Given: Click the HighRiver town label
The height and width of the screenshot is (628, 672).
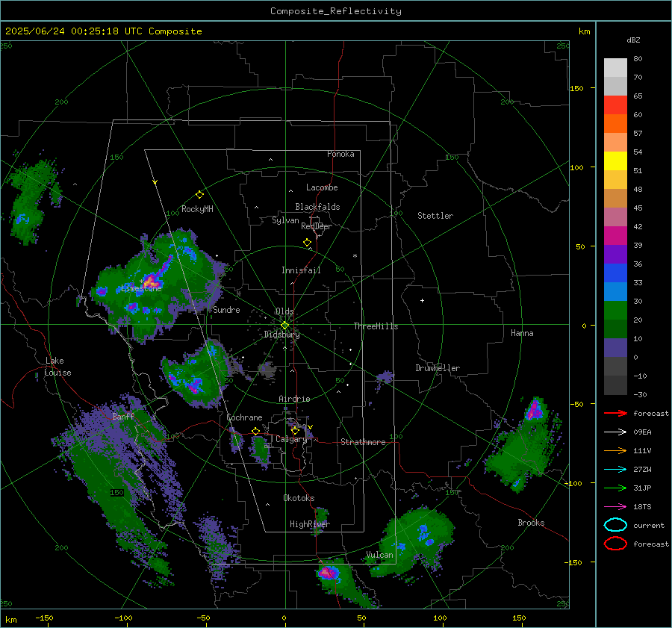Looking at the screenshot, I should tap(310, 524).
